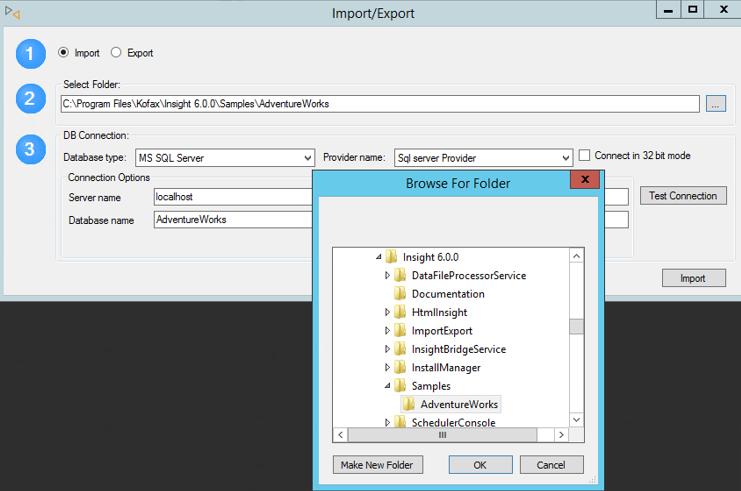Click the folder tree vertical scrollbar thumb
Viewport: 741px width, 491px height.
577,327
